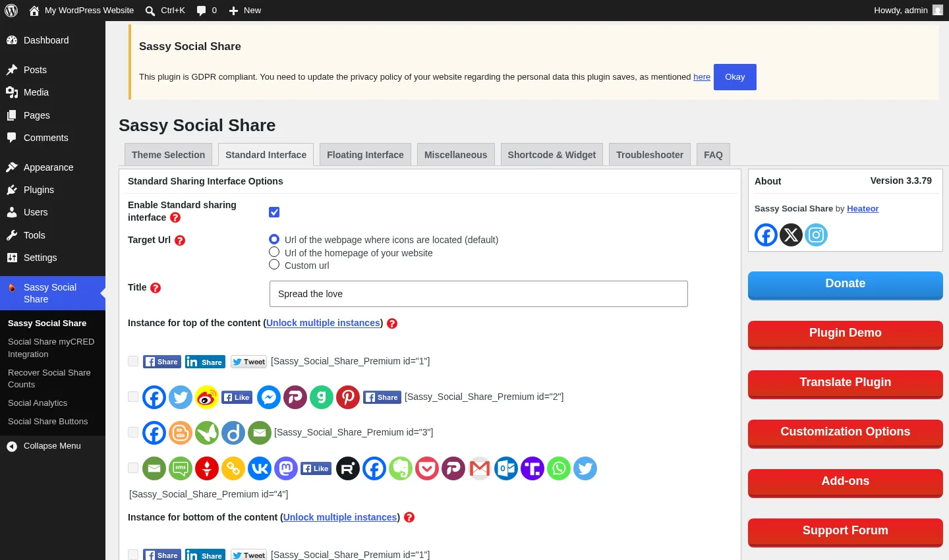This screenshot has width=949, height=560.
Task: Select Url of the webpage where icons are located
Action: (274, 239)
